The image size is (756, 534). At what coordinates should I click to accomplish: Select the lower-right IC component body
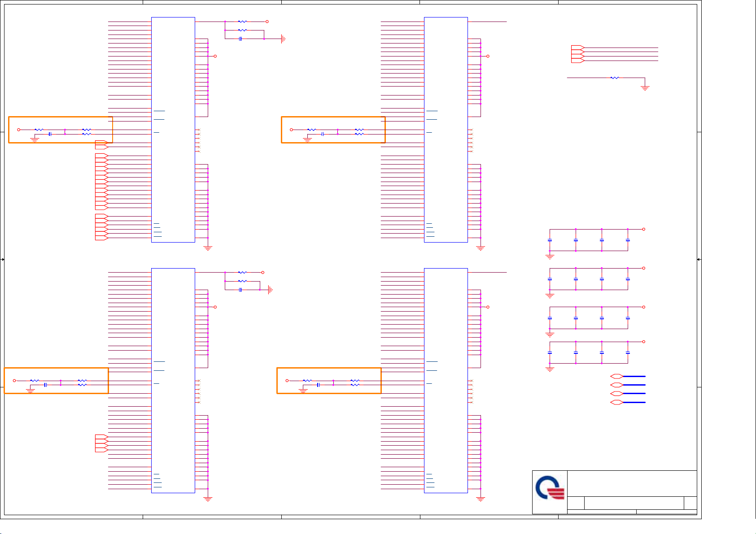tap(446, 381)
